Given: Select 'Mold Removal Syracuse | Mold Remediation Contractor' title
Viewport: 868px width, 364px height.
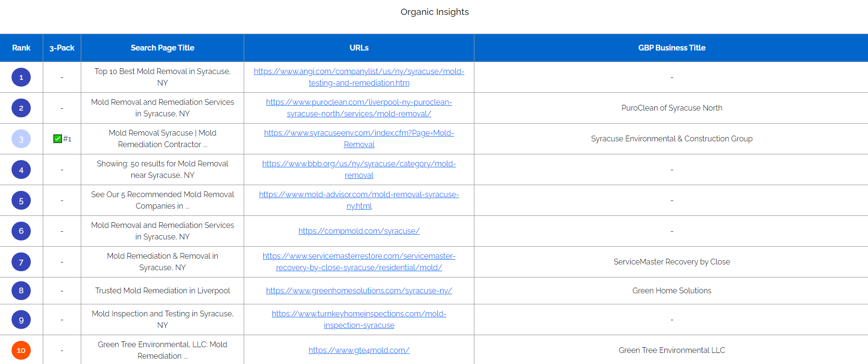Looking at the screenshot, I should [162, 138].
